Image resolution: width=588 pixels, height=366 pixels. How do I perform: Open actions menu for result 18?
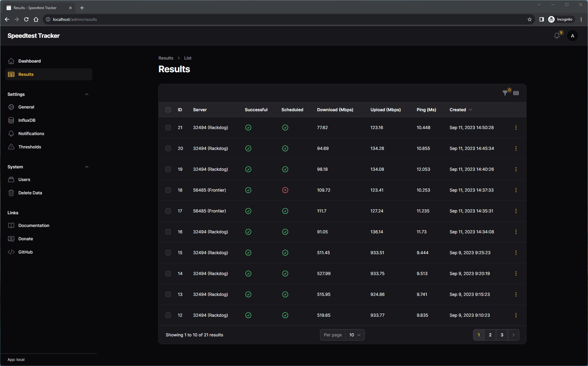point(516,190)
